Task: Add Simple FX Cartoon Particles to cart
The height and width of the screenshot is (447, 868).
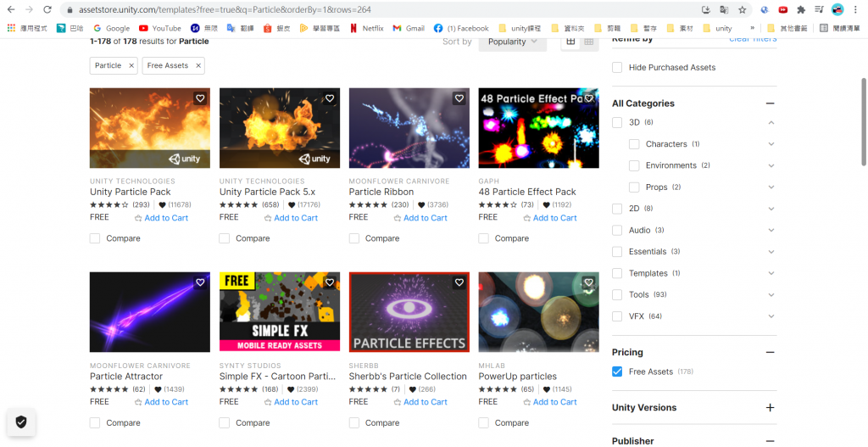Action: point(291,402)
